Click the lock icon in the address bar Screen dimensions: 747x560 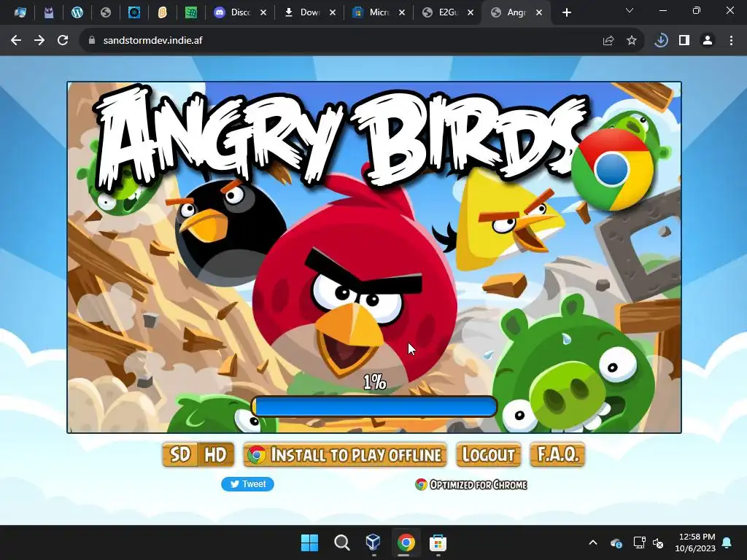coord(91,41)
